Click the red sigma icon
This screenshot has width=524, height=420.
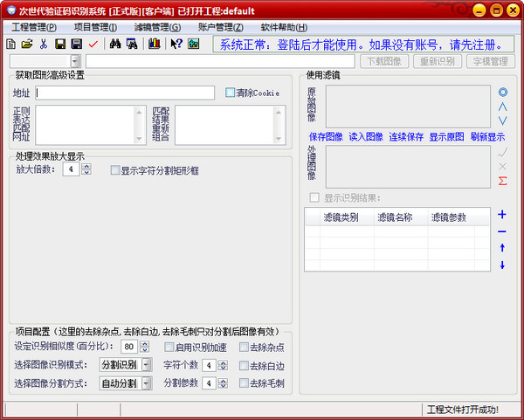point(502,181)
